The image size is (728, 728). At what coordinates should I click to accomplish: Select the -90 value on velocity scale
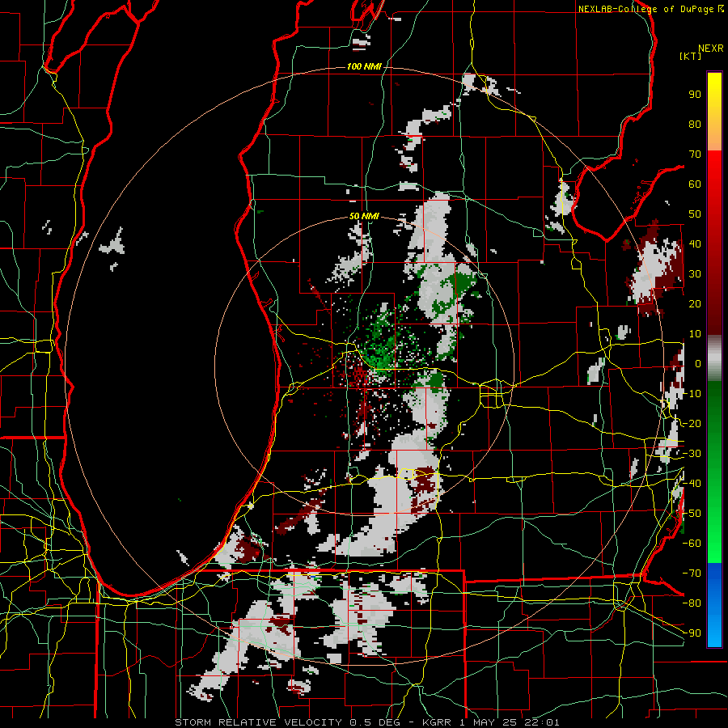tap(692, 633)
